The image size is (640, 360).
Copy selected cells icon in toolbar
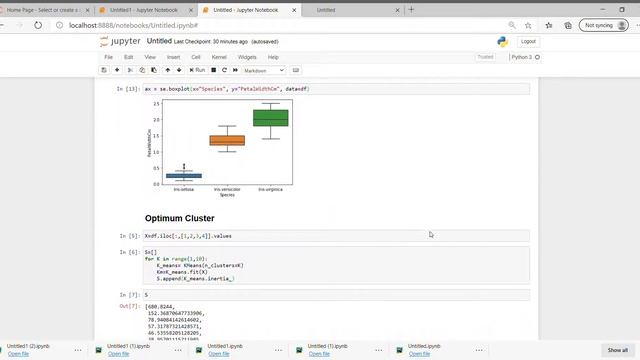pos(142,70)
